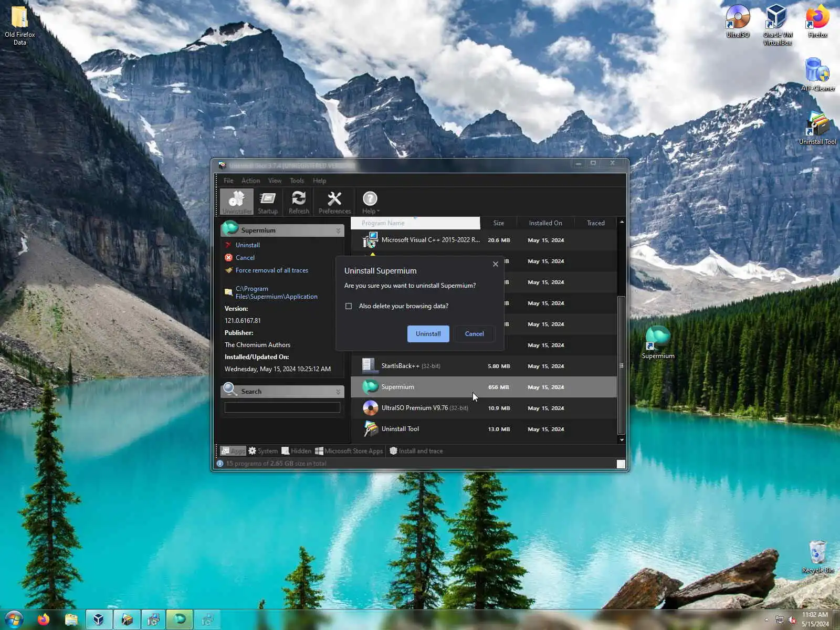Sort by Size column header
The width and height of the screenshot is (840, 630).
pos(499,223)
